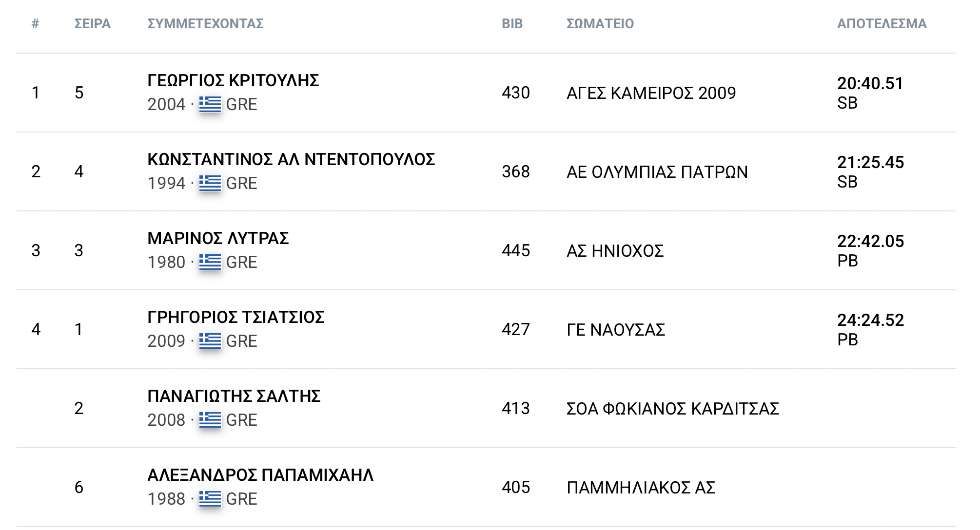Image resolution: width=980 pixels, height=530 pixels.
Task: Click the result 20:40.51
Action: (870, 83)
